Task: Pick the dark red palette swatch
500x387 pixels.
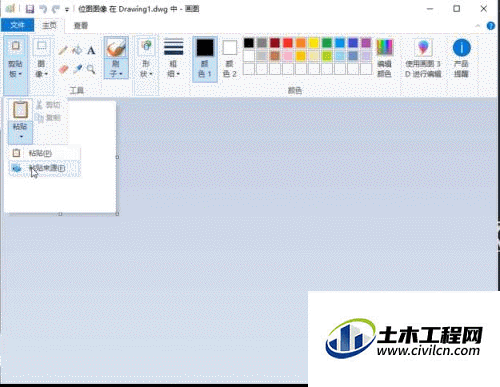Action: click(275, 43)
